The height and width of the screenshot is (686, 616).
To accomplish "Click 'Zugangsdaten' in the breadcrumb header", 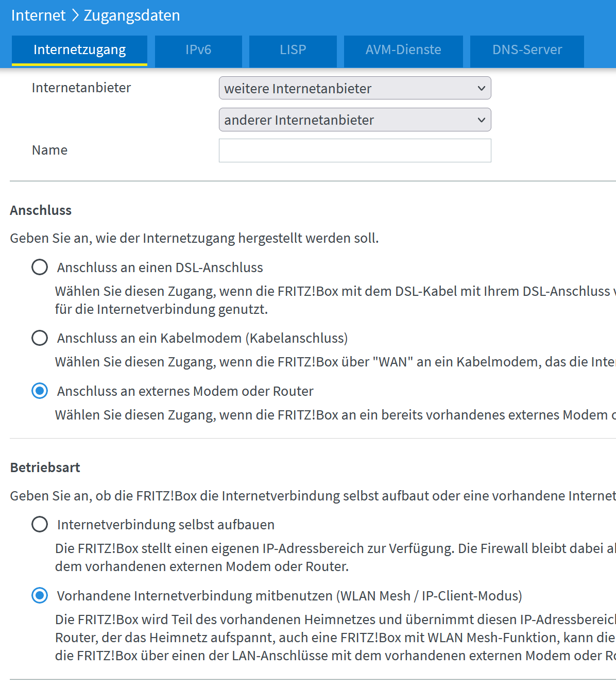I will tap(132, 15).
